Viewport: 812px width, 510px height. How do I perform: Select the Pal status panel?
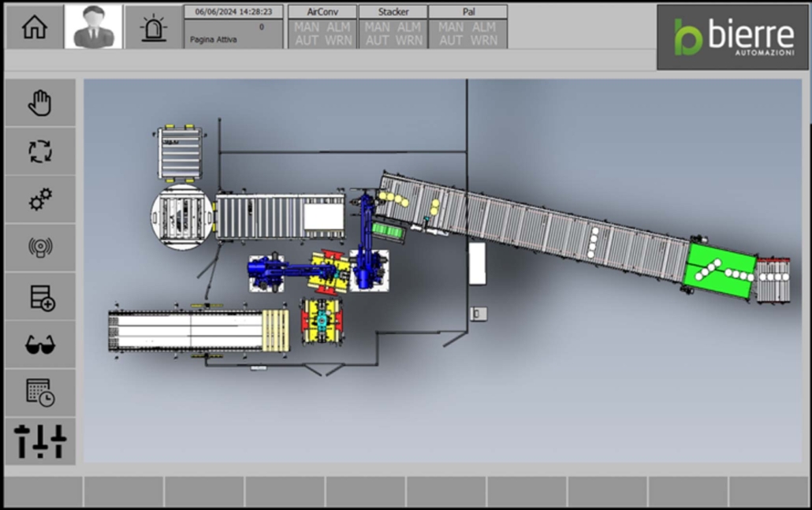click(467, 27)
